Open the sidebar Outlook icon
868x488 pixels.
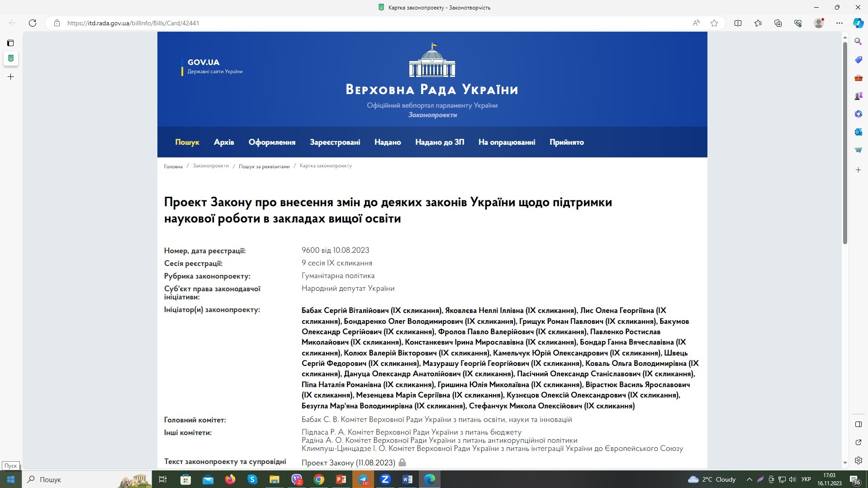click(858, 132)
